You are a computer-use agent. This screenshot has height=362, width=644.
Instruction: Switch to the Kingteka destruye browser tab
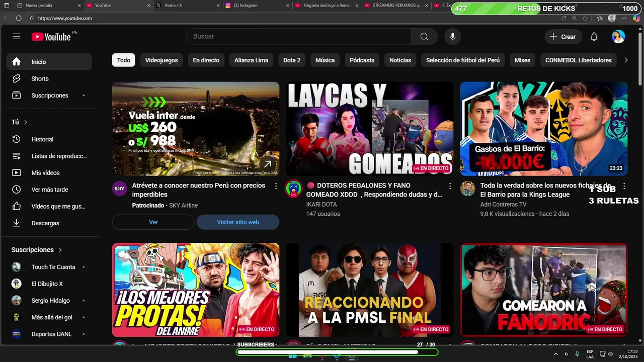326,6
